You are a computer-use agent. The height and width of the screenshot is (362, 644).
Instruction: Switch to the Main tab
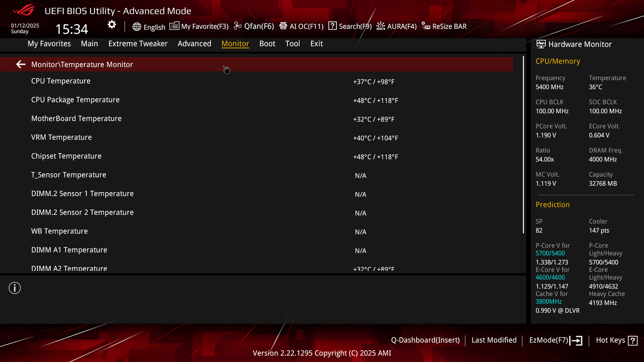point(89,43)
